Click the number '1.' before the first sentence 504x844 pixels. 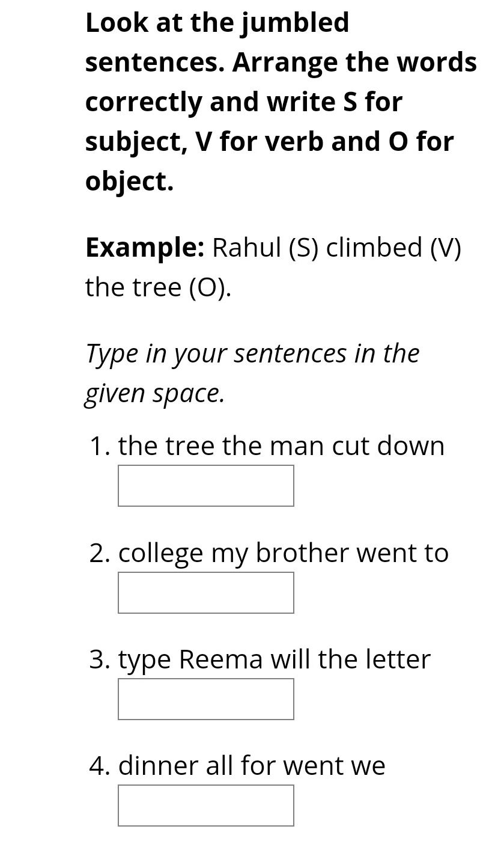(x=99, y=445)
